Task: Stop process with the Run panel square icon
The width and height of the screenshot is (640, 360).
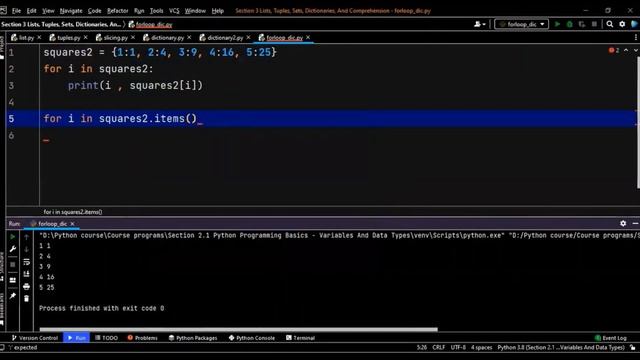Action: point(13,264)
